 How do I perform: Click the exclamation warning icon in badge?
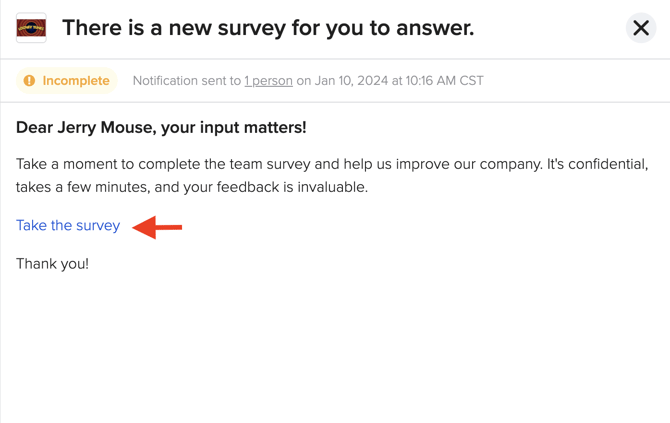(x=29, y=80)
